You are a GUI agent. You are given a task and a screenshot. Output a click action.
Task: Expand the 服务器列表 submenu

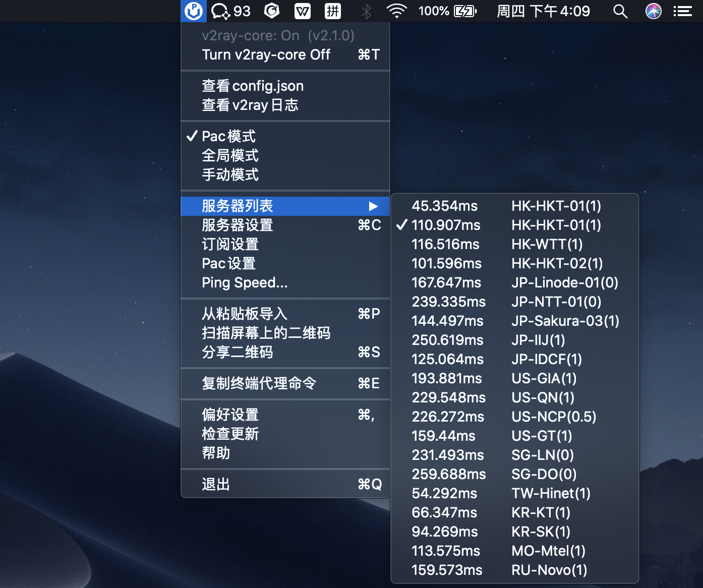285,206
